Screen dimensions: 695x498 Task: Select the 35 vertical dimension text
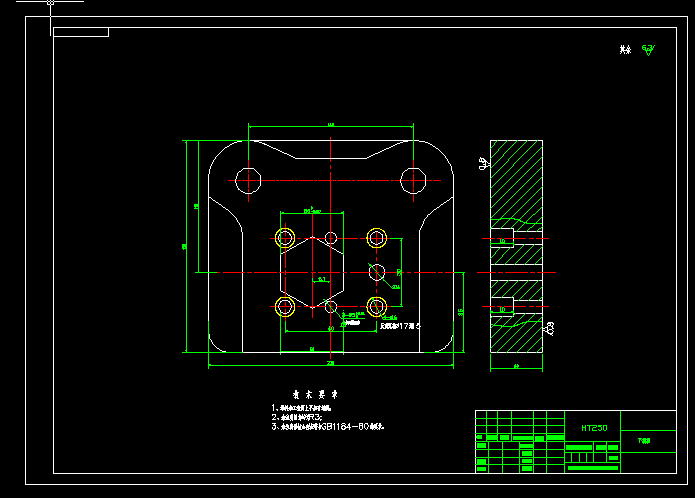(x=461, y=312)
